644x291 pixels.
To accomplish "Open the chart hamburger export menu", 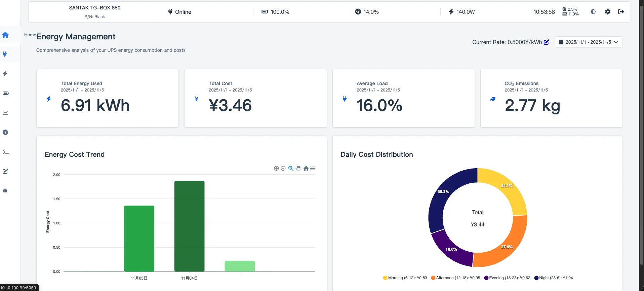I will (x=313, y=169).
